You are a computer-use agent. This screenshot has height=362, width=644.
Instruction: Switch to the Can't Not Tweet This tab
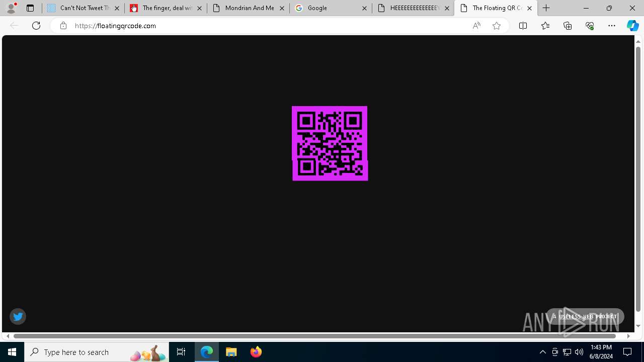pos(83,8)
